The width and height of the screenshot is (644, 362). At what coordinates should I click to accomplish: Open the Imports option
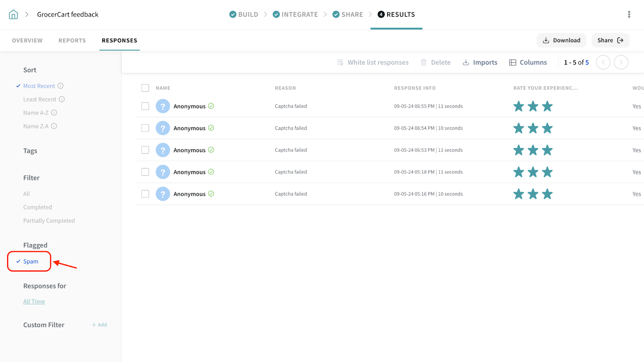click(480, 62)
